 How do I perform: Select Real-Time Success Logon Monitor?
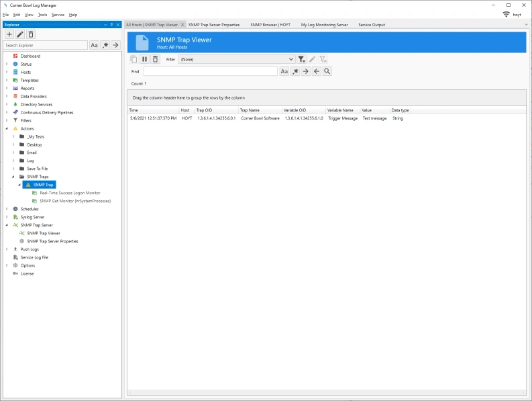(70, 193)
